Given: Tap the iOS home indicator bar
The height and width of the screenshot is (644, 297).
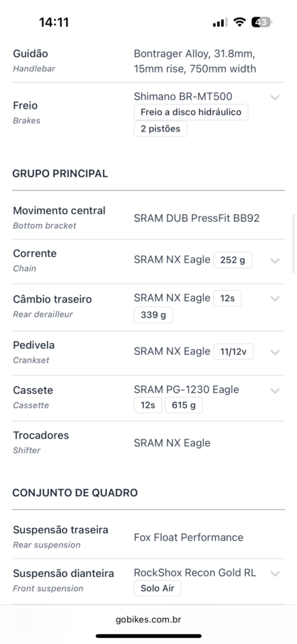Looking at the screenshot, I should point(149,636).
